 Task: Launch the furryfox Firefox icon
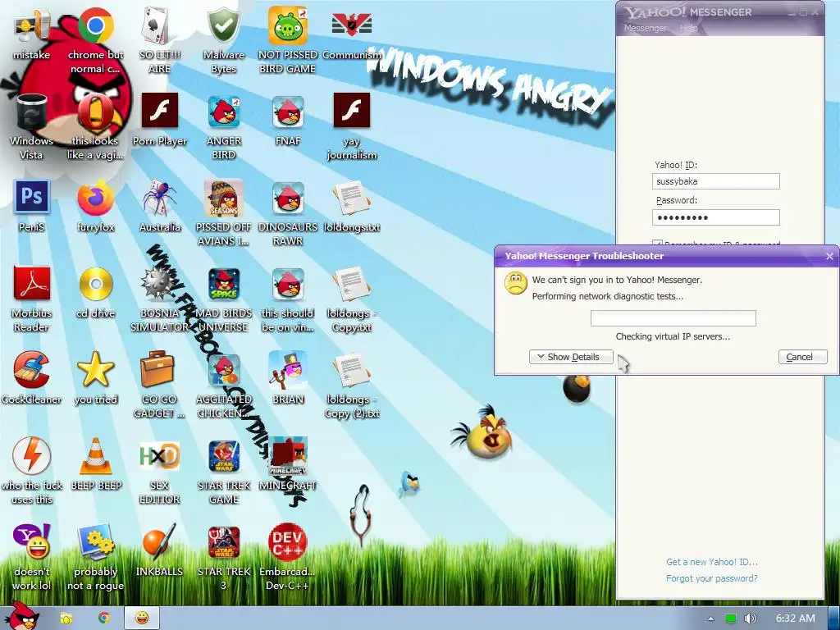95,197
